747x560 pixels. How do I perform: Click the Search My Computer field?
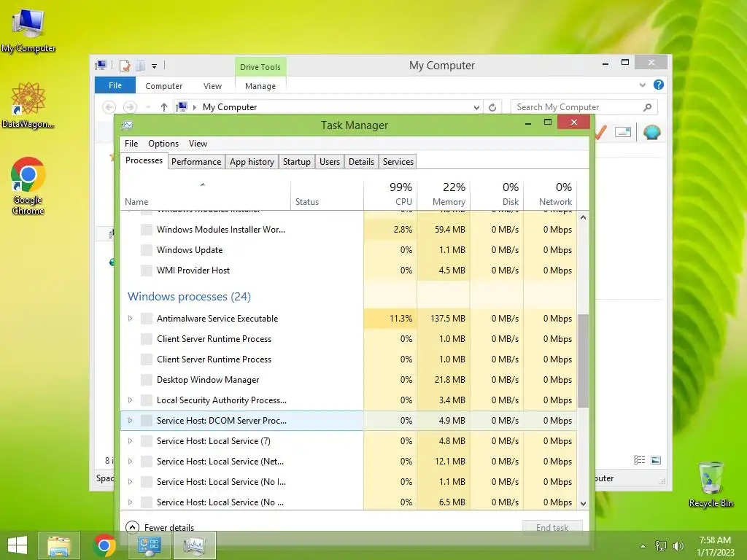[x=584, y=107]
